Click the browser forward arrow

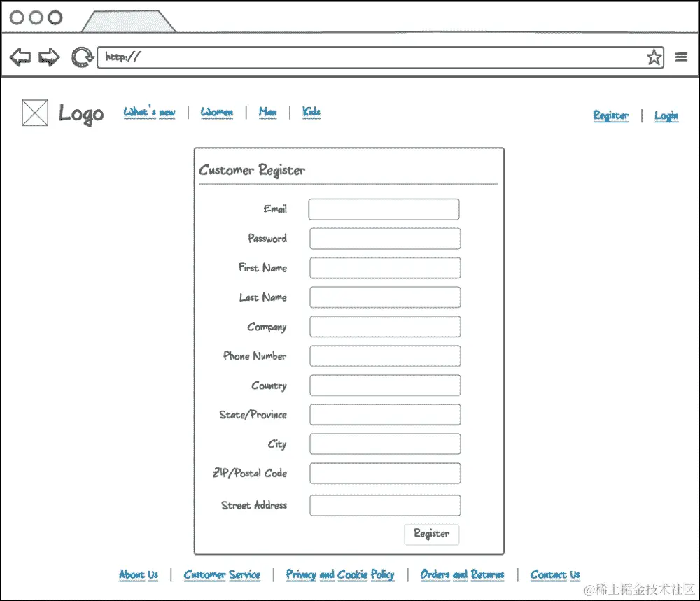click(x=49, y=57)
